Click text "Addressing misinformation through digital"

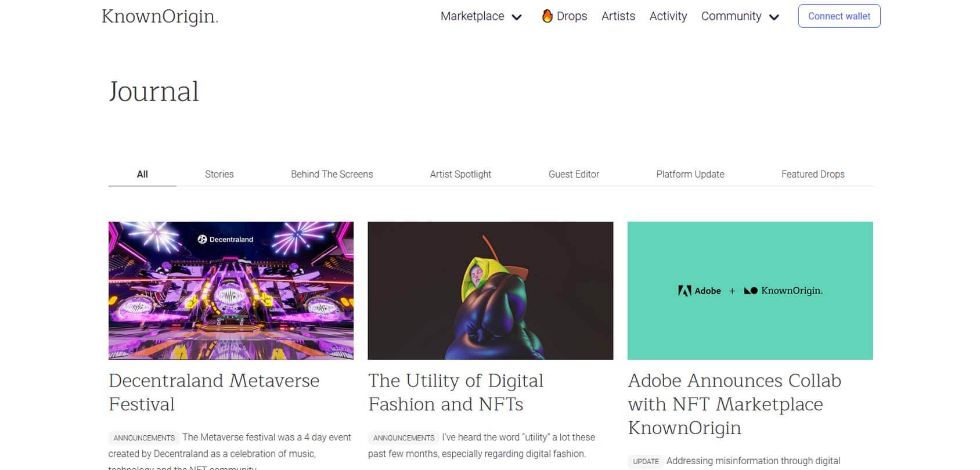pos(753,461)
